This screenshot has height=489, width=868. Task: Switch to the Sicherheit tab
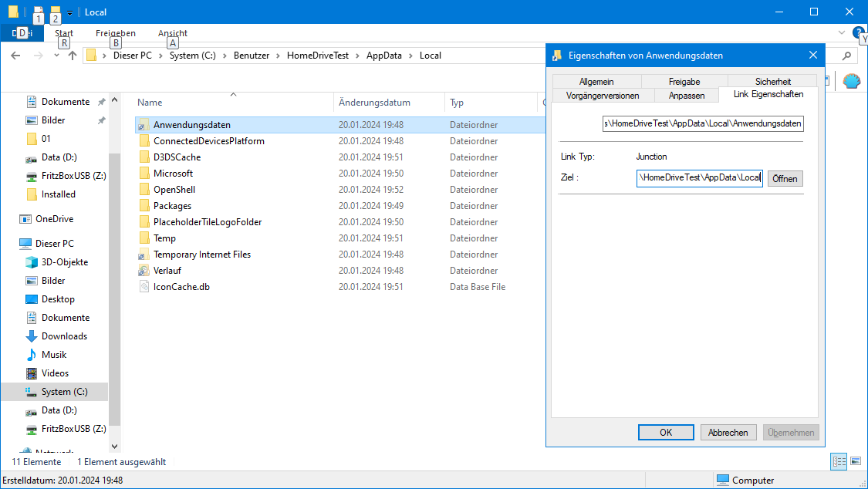point(772,81)
